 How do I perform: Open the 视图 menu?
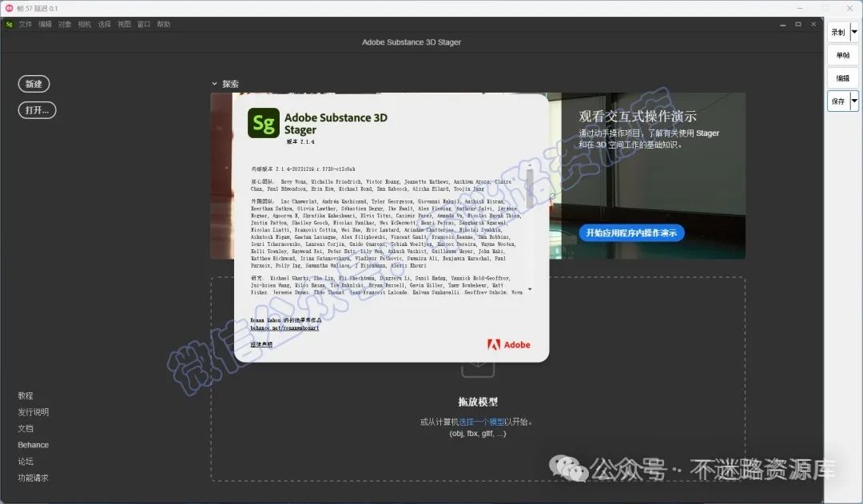[125, 24]
